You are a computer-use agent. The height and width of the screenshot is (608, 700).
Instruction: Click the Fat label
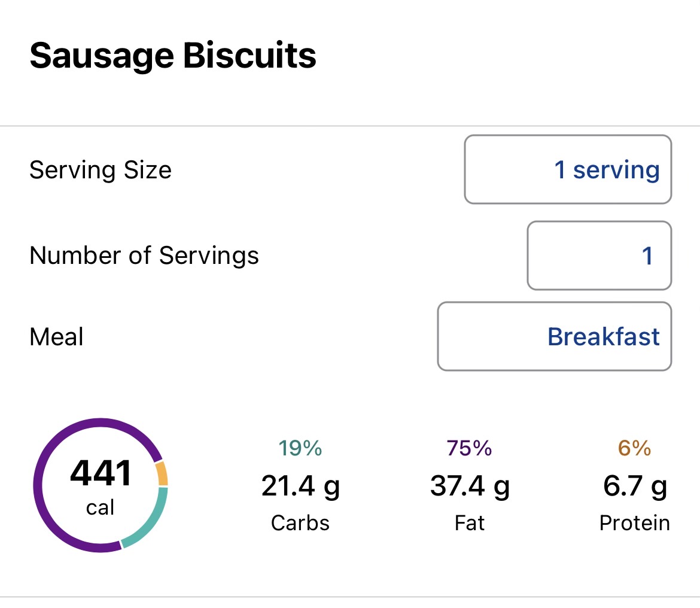coord(470,523)
